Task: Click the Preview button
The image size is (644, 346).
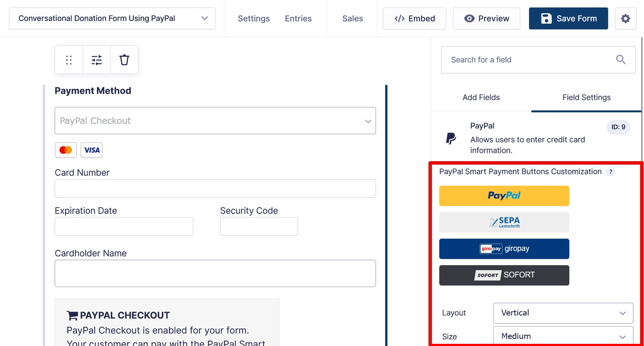Action: (x=486, y=18)
